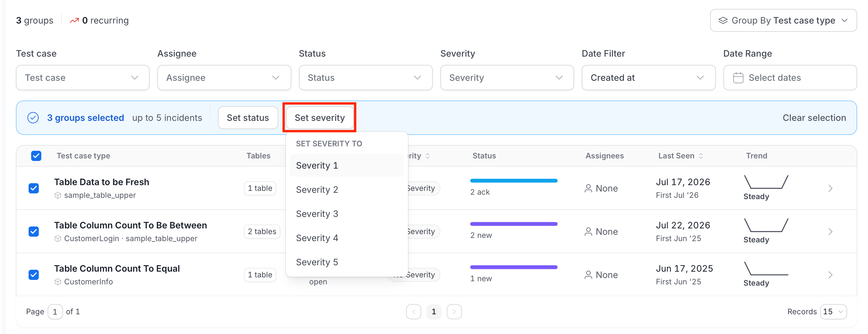Open the Created at date filter dropdown

click(648, 78)
